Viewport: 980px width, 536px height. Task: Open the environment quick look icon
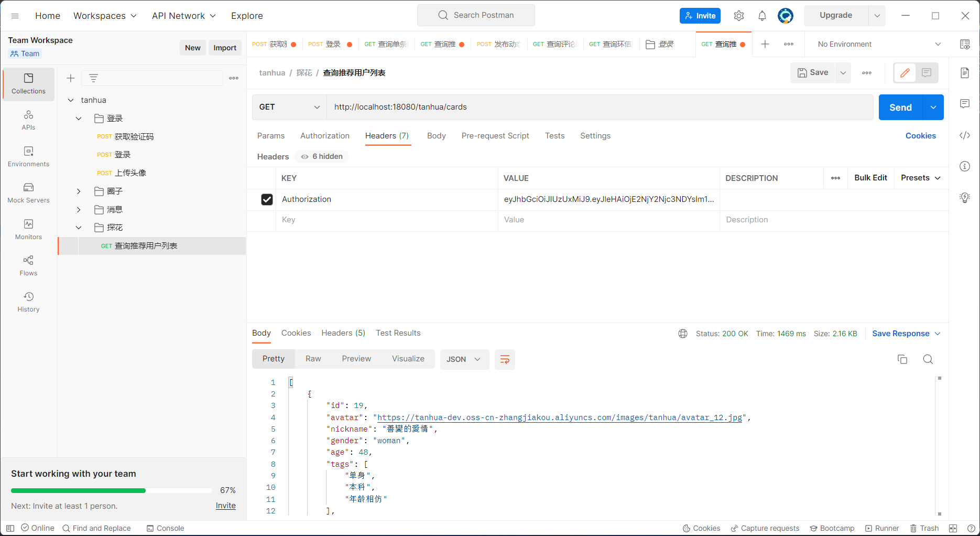point(965,44)
